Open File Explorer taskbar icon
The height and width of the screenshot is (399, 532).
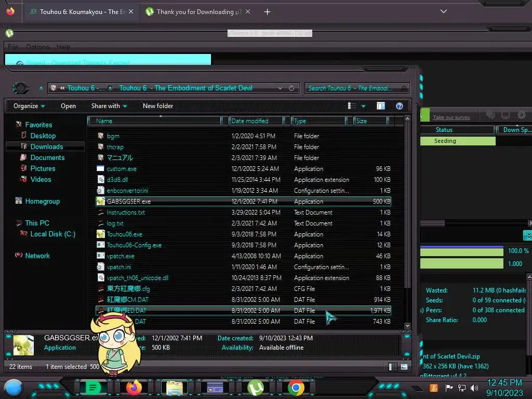point(175,388)
